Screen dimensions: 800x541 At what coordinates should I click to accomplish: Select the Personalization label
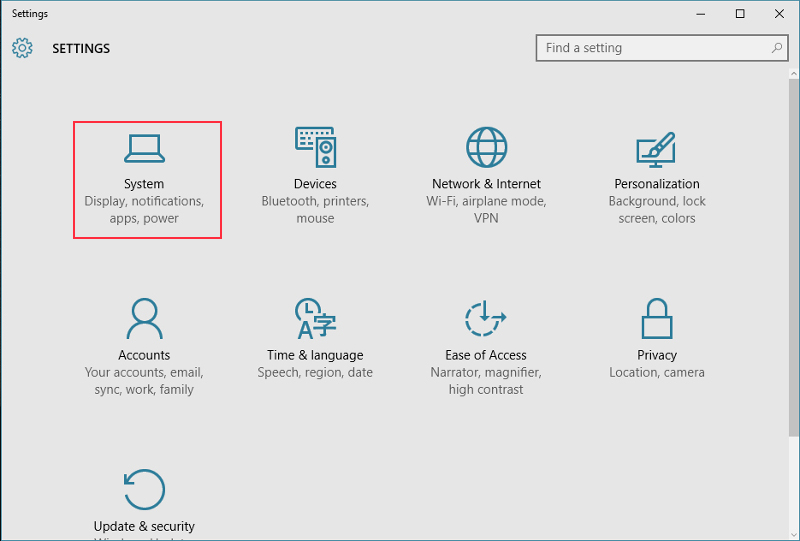[x=657, y=184]
